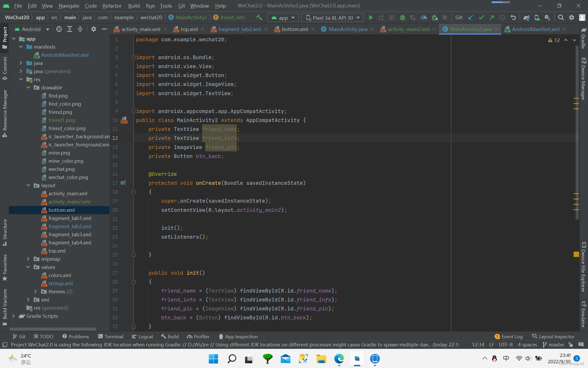Click the master Git branch widget

[553, 345]
